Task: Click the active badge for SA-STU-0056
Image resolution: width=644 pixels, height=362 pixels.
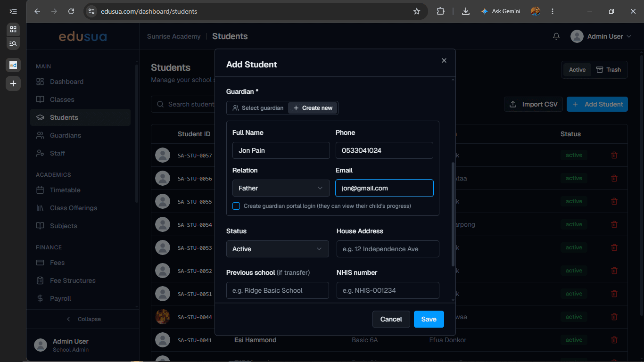Action: [574, 178]
